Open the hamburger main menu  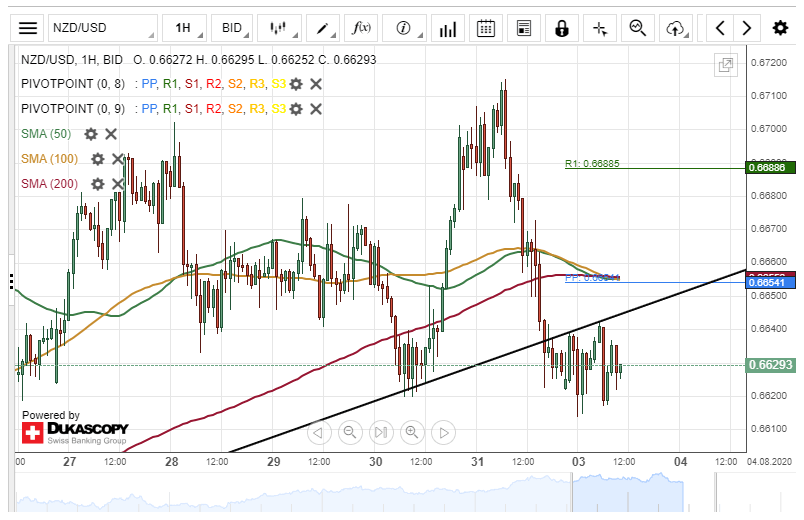29,28
